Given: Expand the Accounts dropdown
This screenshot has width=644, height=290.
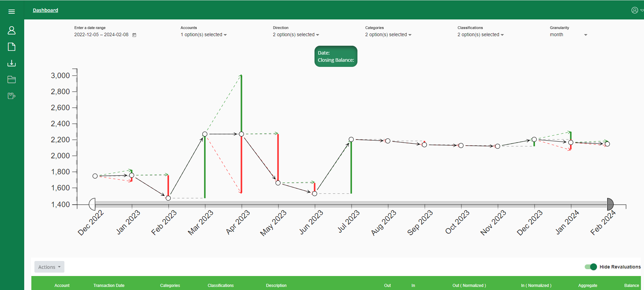Looking at the screenshot, I should click(x=203, y=35).
